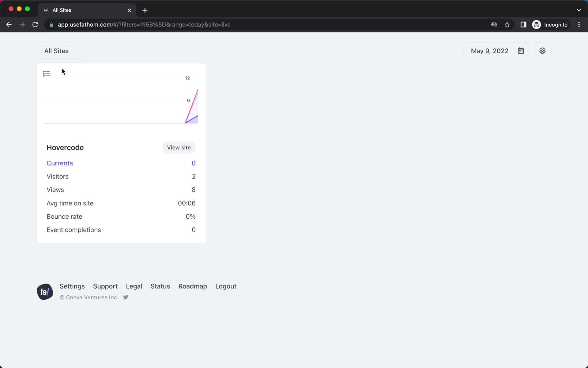The height and width of the screenshot is (368, 588).
Task: Open the Status link
Action: click(x=160, y=286)
